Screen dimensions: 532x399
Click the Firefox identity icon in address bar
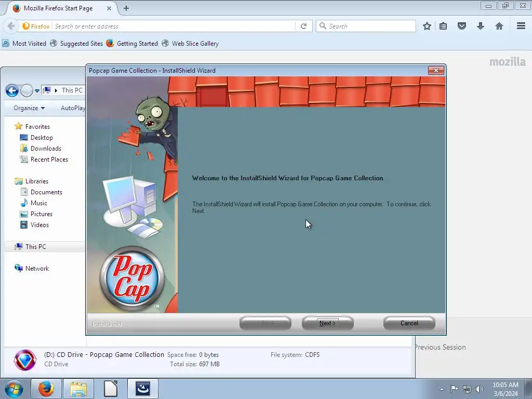[36, 26]
